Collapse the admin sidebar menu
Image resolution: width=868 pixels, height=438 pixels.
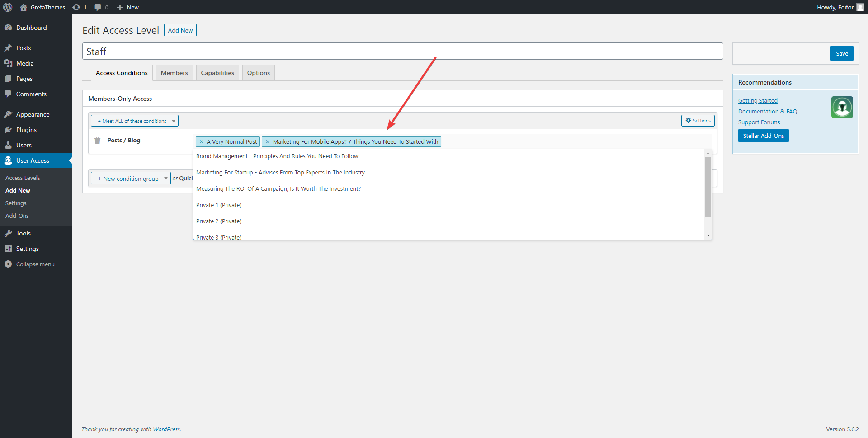click(x=36, y=264)
